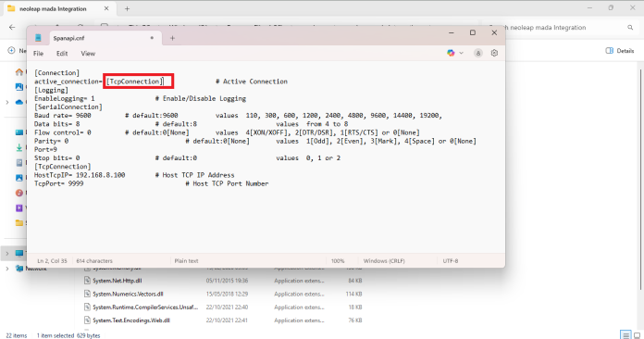Open the View menu in Notepad
Image resolution: width=644 pixels, height=339 pixels.
click(88, 54)
